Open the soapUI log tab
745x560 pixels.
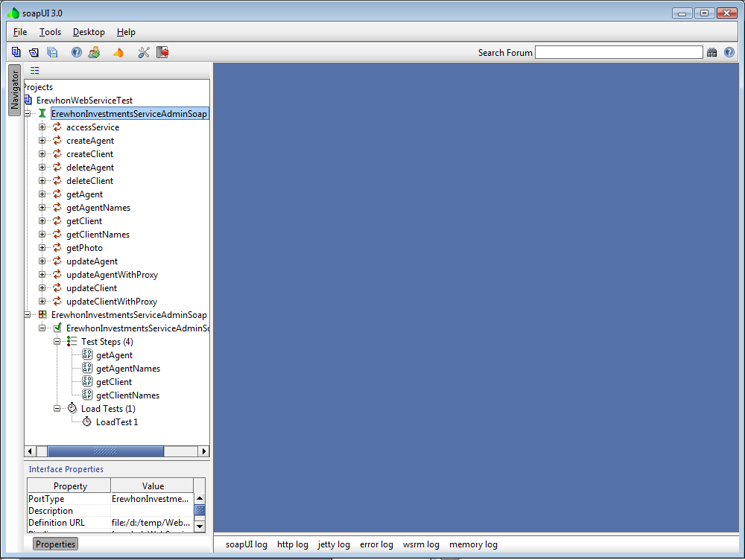click(x=247, y=544)
